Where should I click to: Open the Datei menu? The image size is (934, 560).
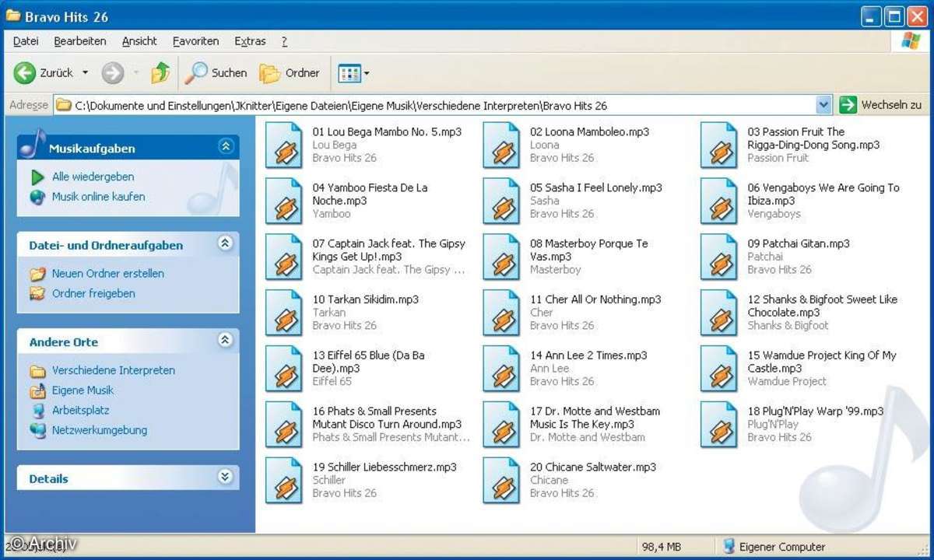[26, 41]
